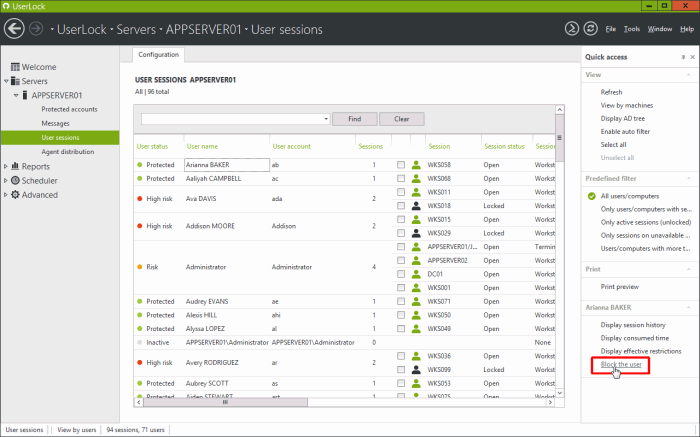Click the Servers icon in tree
This screenshot has height=437, width=700.
click(x=15, y=81)
